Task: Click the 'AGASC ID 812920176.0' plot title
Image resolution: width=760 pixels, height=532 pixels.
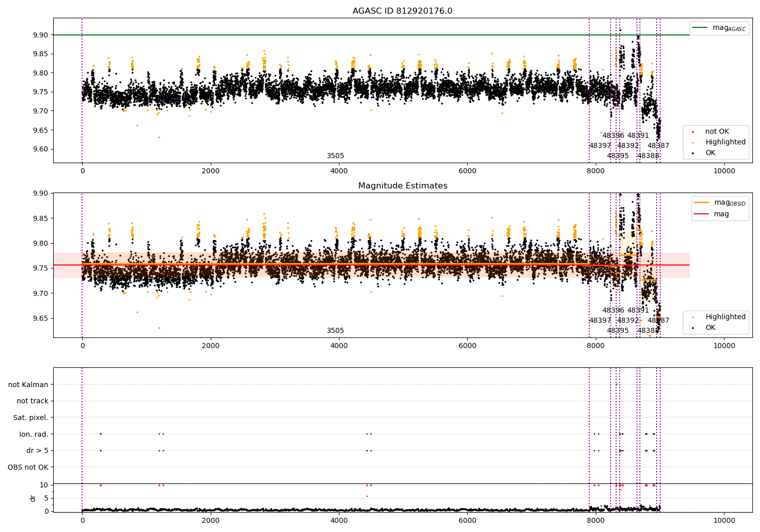Action: point(402,11)
